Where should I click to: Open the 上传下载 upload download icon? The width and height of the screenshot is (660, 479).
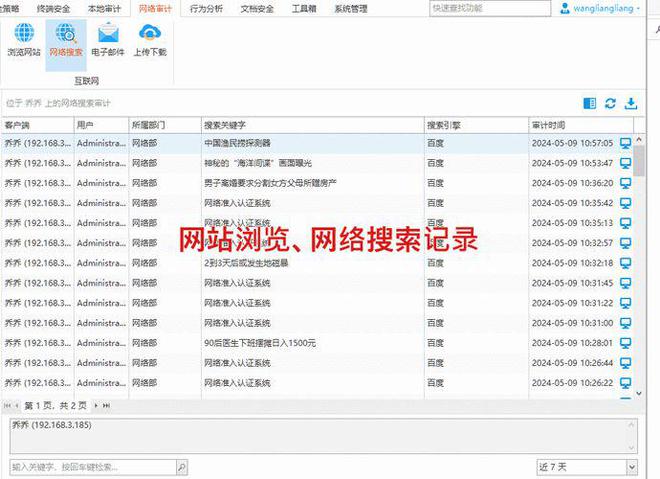(150, 40)
